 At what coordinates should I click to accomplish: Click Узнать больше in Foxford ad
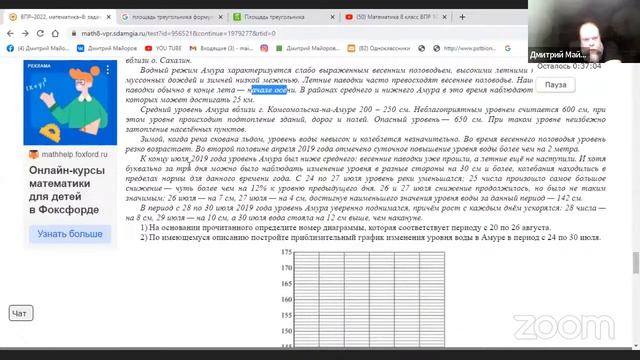[70, 234]
